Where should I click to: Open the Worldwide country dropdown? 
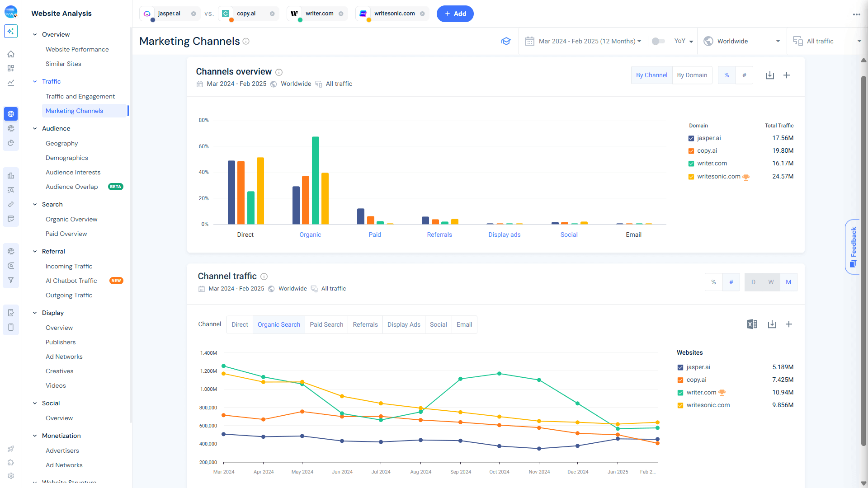[x=741, y=41]
